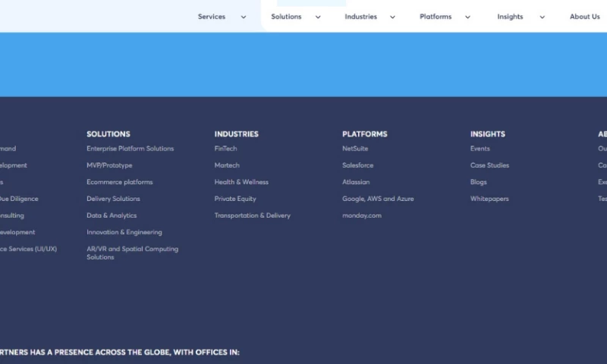Click the Google, AWS and Azure link
607x364 pixels.
378,199
